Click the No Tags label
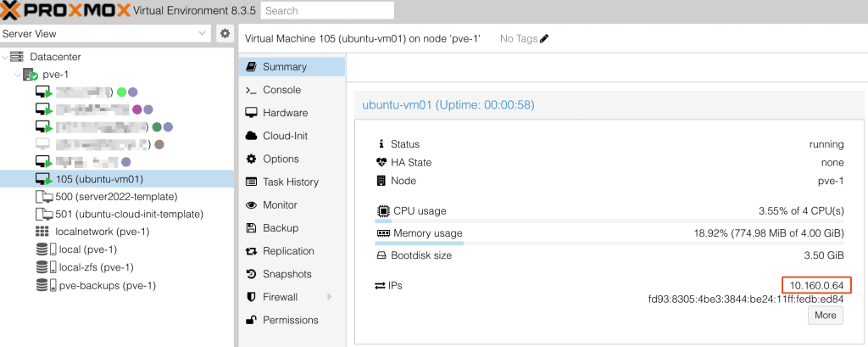 (519, 39)
